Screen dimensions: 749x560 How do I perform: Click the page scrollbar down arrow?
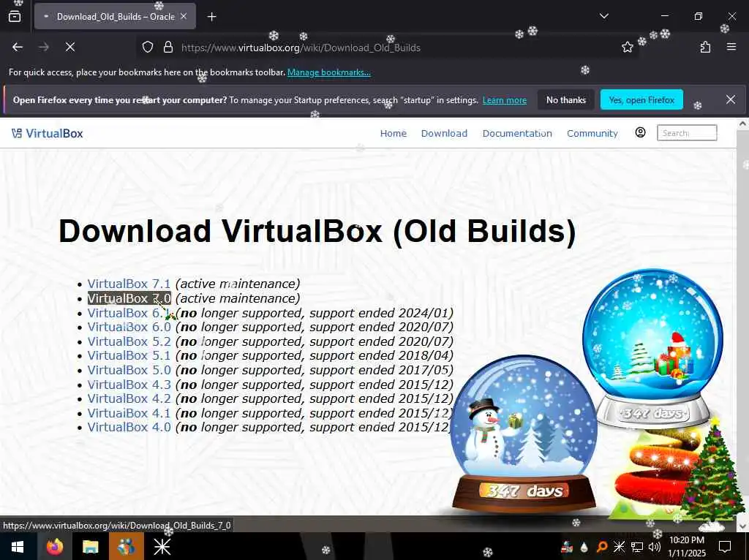742,526
